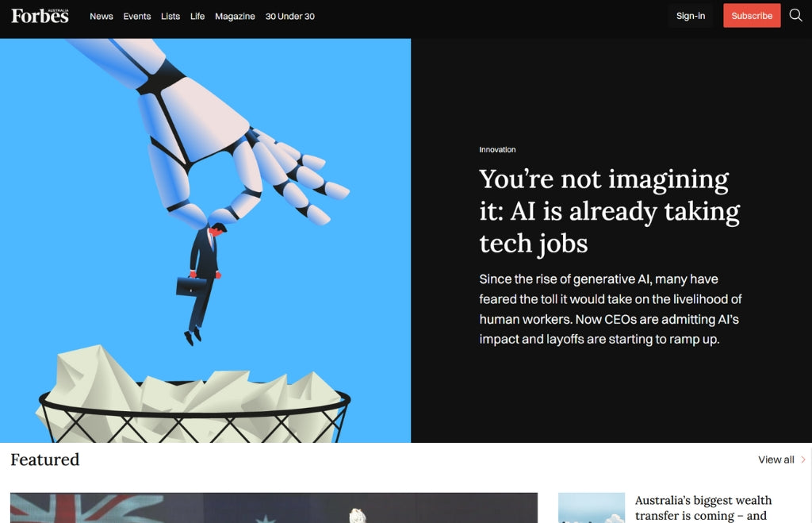Click the View all featured link
Viewport: 812px width, 523px height.
coord(776,460)
